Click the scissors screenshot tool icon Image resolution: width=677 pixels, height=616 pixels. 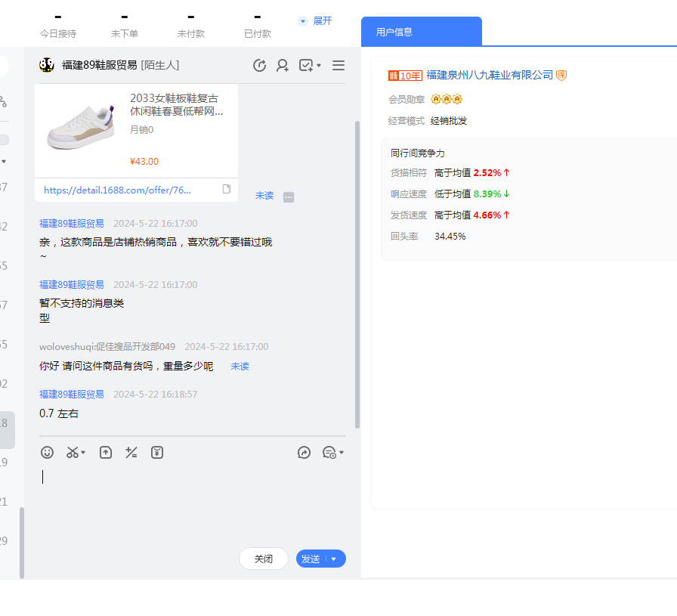pyautogui.click(x=72, y=453)
